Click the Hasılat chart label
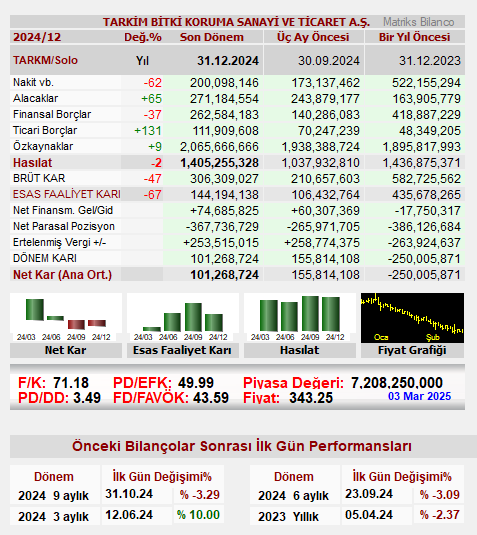Image resolution: width=477 pixels, height=535 pixels. [300, 350]
